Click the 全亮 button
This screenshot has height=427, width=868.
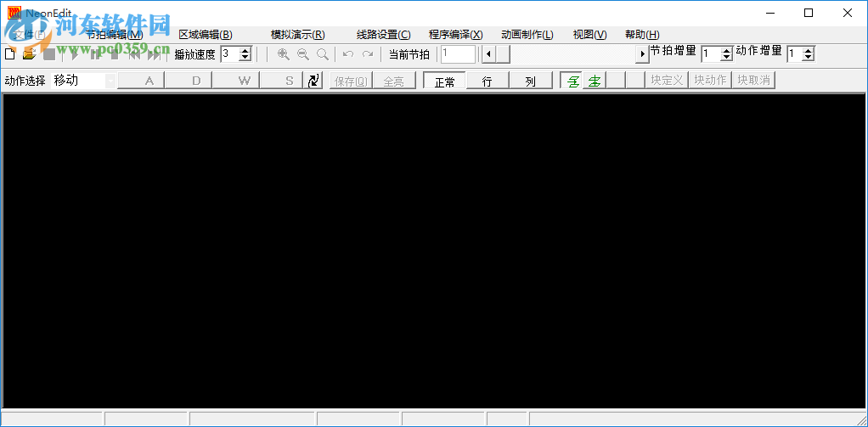click(x=393, y=81)
